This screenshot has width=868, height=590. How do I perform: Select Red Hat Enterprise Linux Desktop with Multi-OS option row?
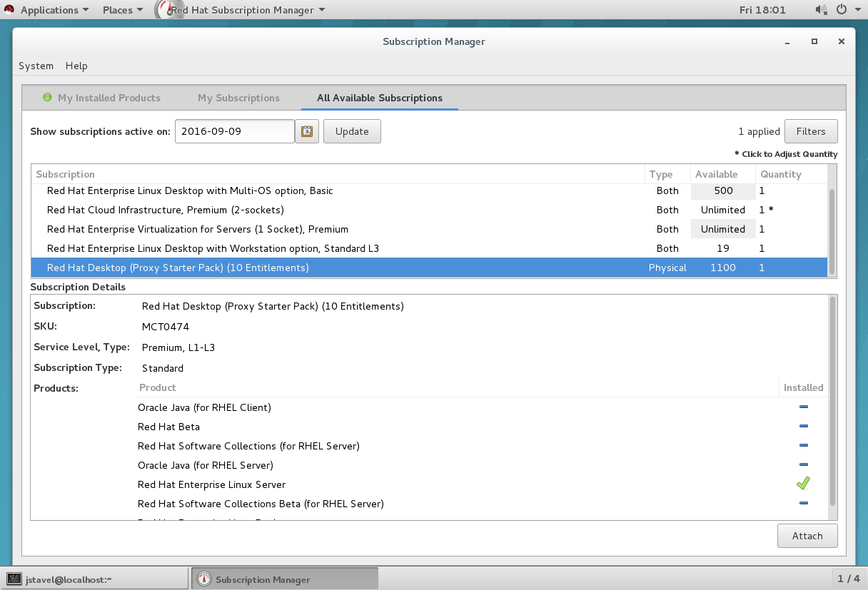(x=430, y=190)
